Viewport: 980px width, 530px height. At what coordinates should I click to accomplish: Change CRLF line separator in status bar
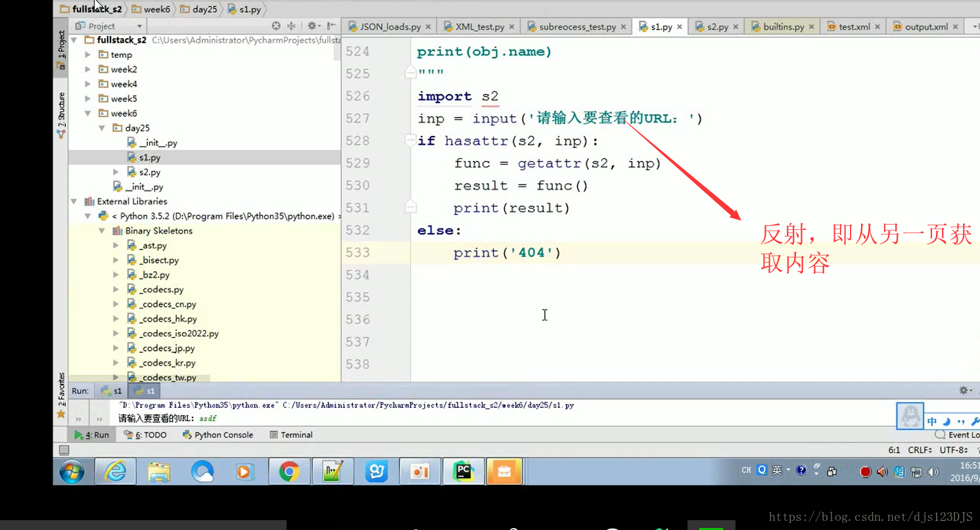point(920,450)
